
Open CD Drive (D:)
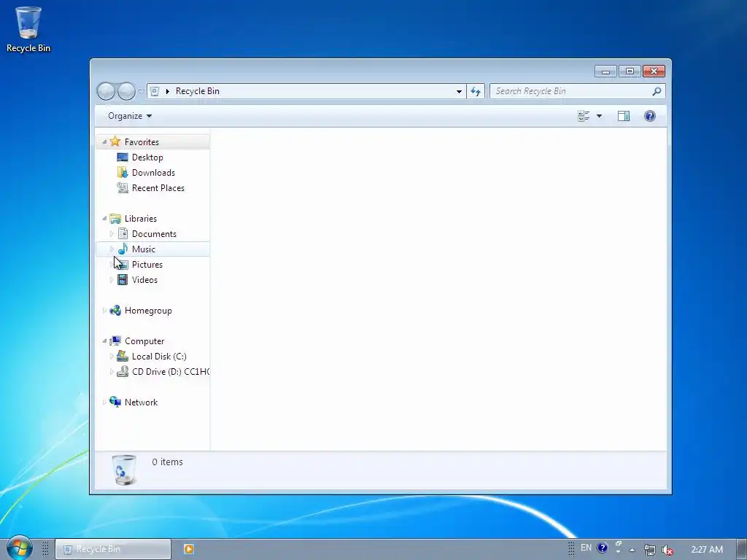click(171, 371)
